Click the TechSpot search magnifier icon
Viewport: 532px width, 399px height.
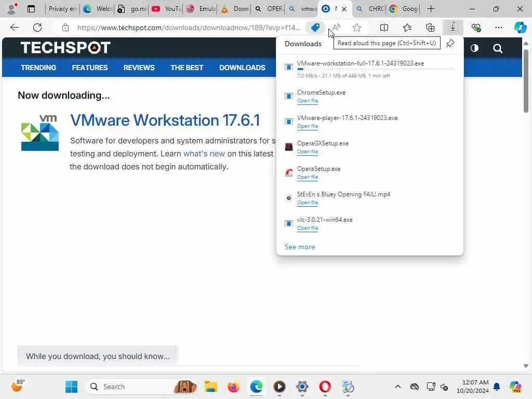point(498,48)
